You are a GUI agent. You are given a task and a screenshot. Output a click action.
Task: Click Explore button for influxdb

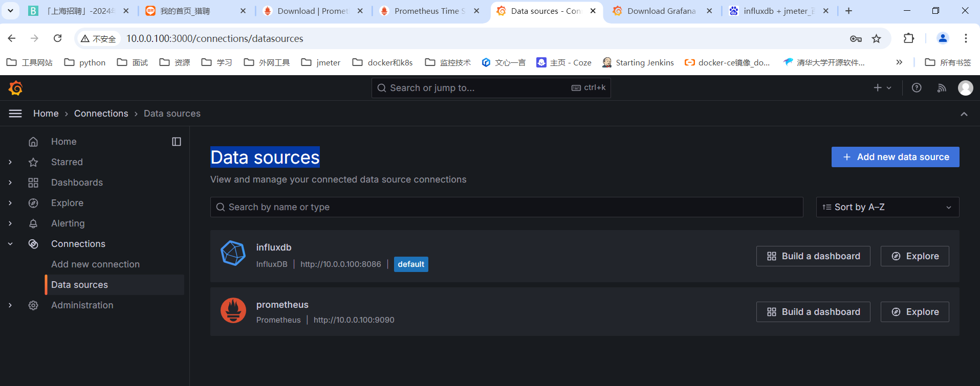coord(914,256)
